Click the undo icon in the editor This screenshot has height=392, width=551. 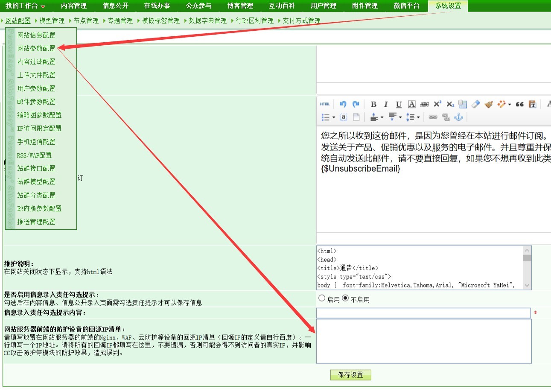click(x=343, y=104)
